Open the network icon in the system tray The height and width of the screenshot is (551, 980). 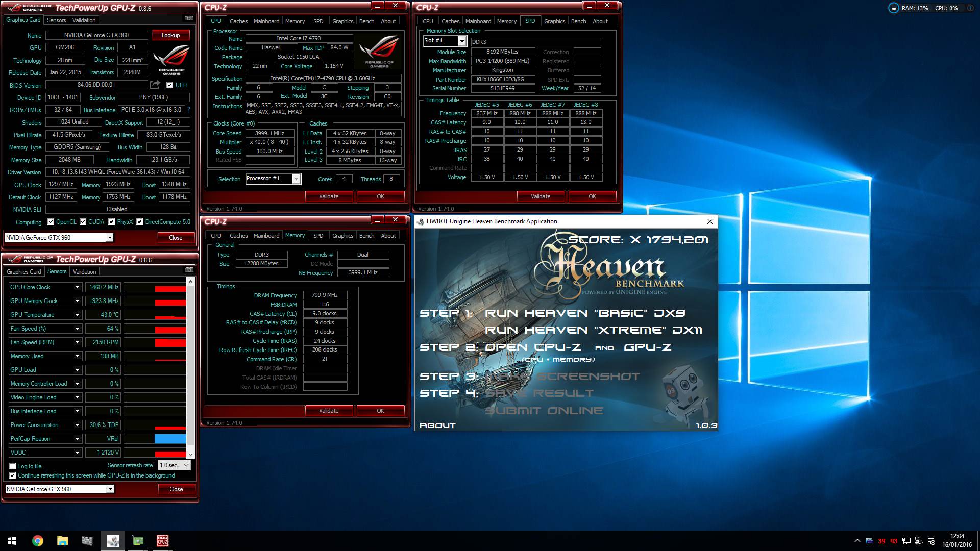(x=906, y=541)
